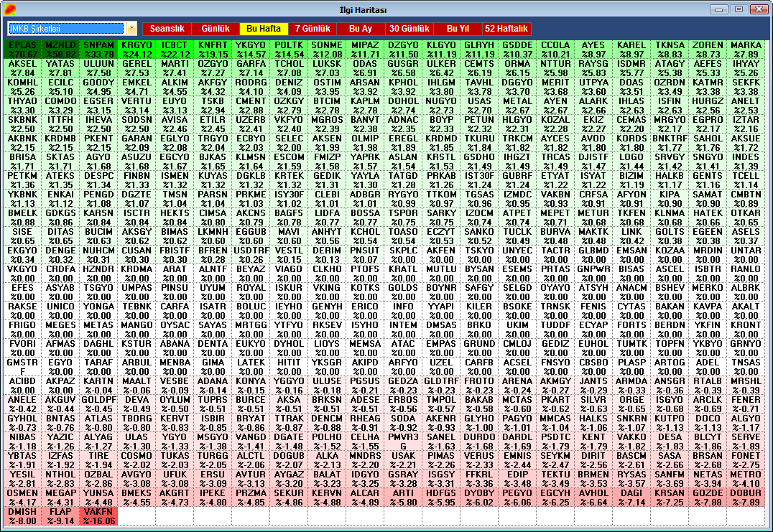Image resolution: width=773 pixels, height=532 pixels.
Task: Click the İlgi Haritası application icon in title bar
Action: tap(9, 9)
